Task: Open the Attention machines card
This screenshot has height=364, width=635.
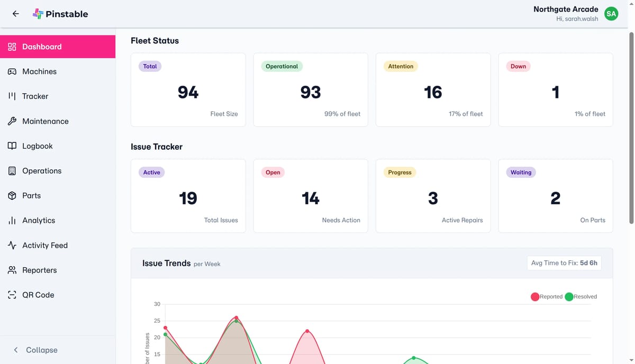Action: tap(433, 89)
